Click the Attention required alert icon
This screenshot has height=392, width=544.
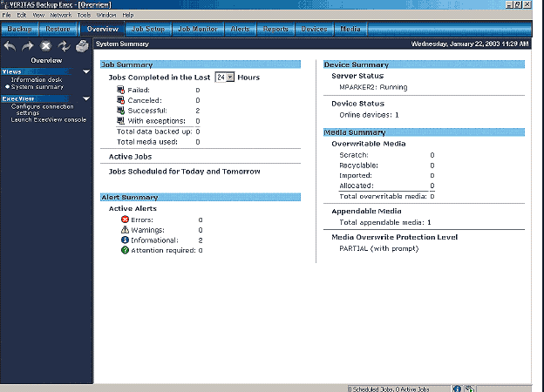125,250
